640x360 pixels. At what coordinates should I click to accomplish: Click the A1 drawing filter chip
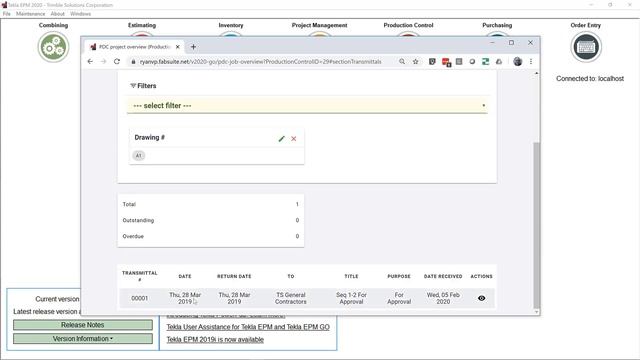139,156
